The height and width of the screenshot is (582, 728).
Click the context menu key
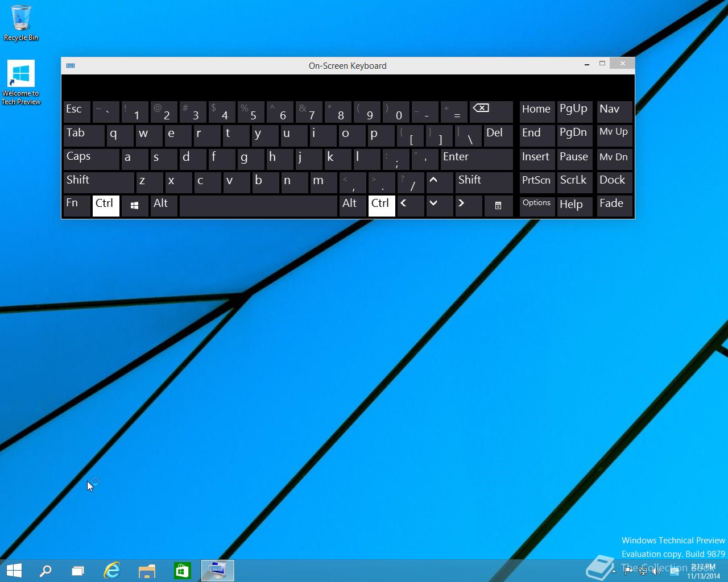tap(498, 206)
